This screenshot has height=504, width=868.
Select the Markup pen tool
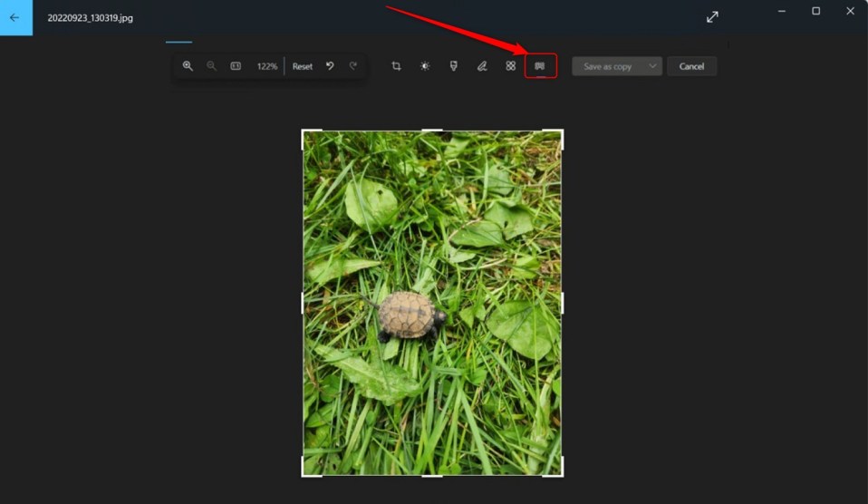tap(482, 66)
